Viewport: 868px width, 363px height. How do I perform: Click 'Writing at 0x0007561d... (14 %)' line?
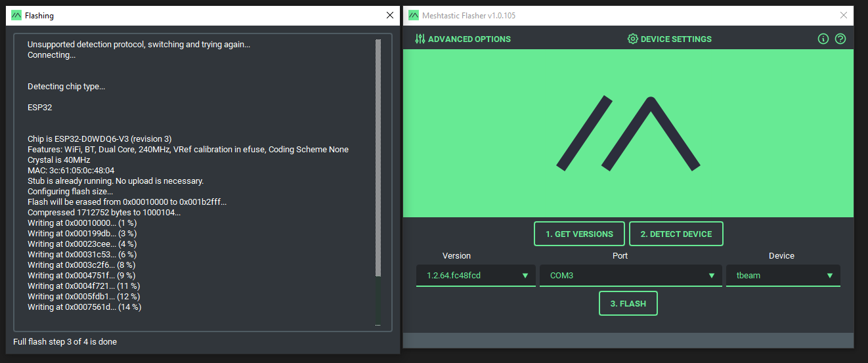[x=85, y=307]
